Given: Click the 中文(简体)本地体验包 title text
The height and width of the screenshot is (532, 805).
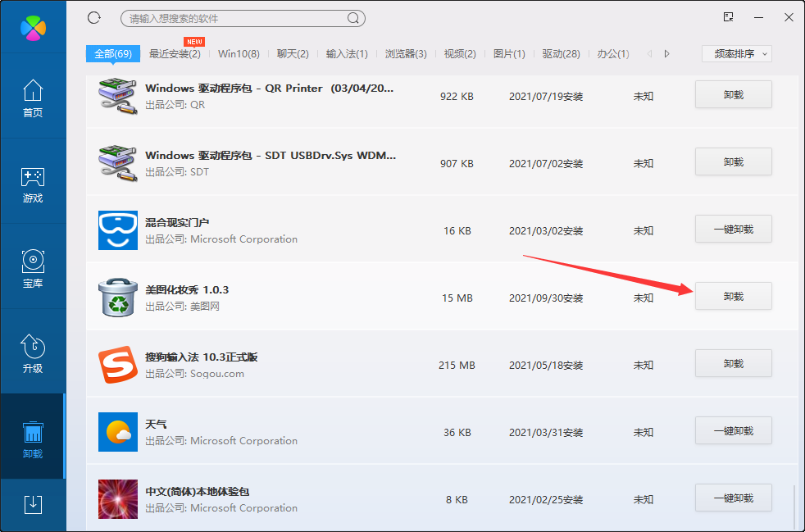Looking at the screenshot, I should coord(197,492).
